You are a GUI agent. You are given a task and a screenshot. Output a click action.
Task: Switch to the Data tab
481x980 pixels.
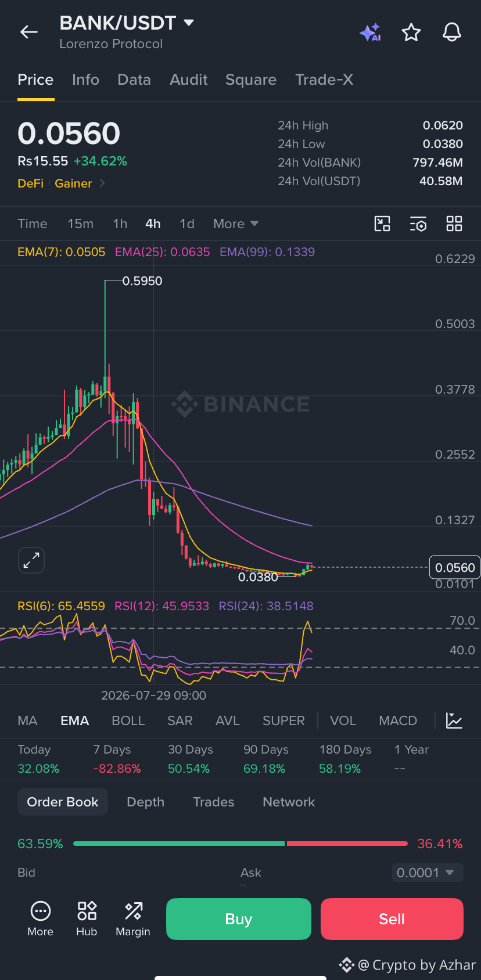pyautogui.click(x=134, y=80)
